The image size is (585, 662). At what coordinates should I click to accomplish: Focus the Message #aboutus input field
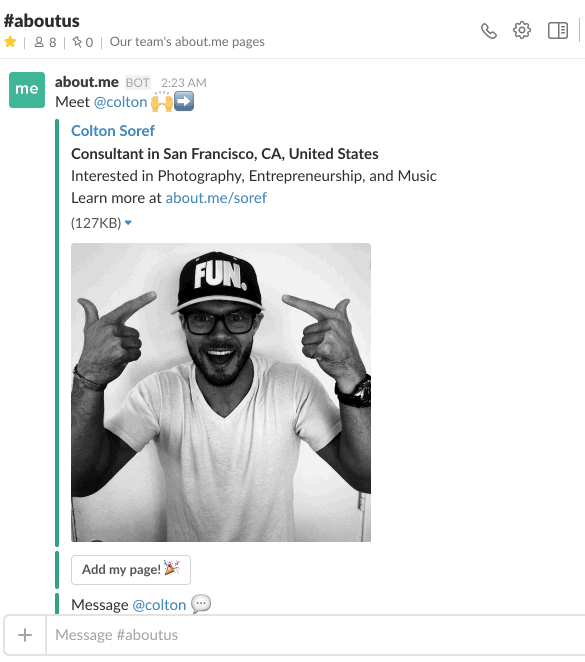314,635
